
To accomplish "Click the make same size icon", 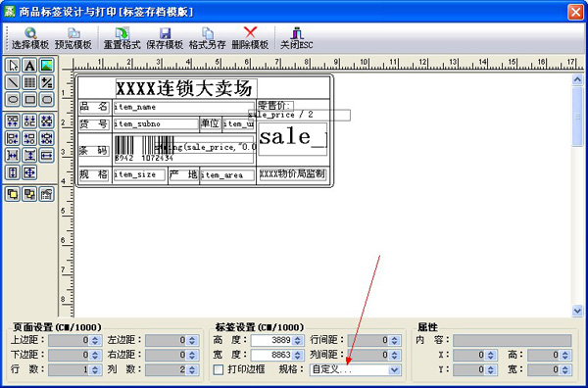I will (x=29, y=172).
